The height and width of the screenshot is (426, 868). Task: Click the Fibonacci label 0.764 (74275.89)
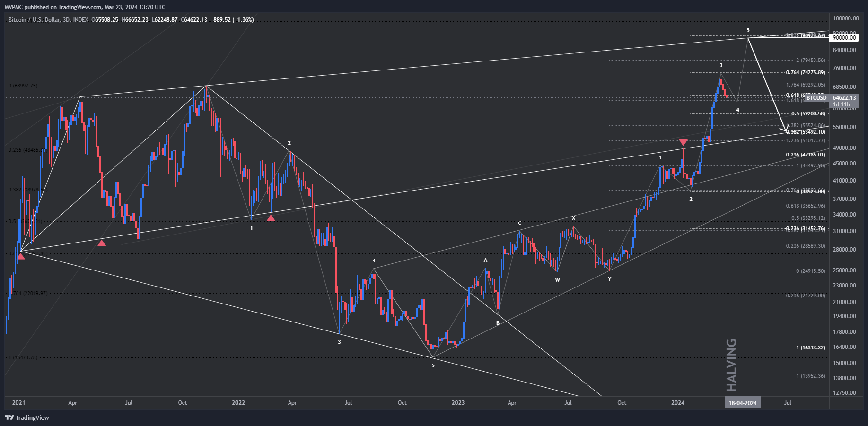coord(806,72)
